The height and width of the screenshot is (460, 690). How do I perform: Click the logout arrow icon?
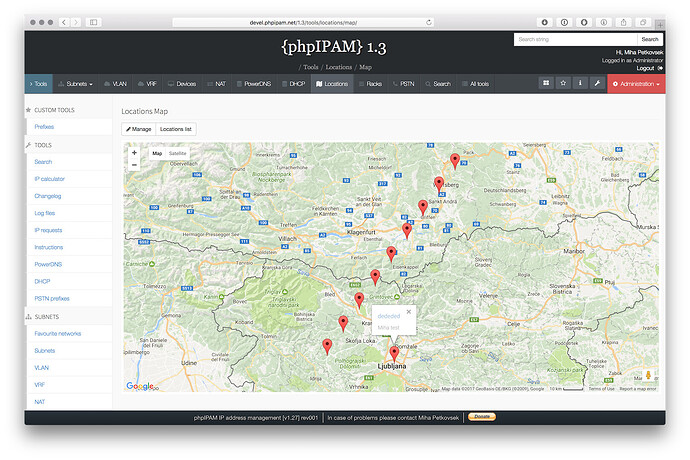660,68
